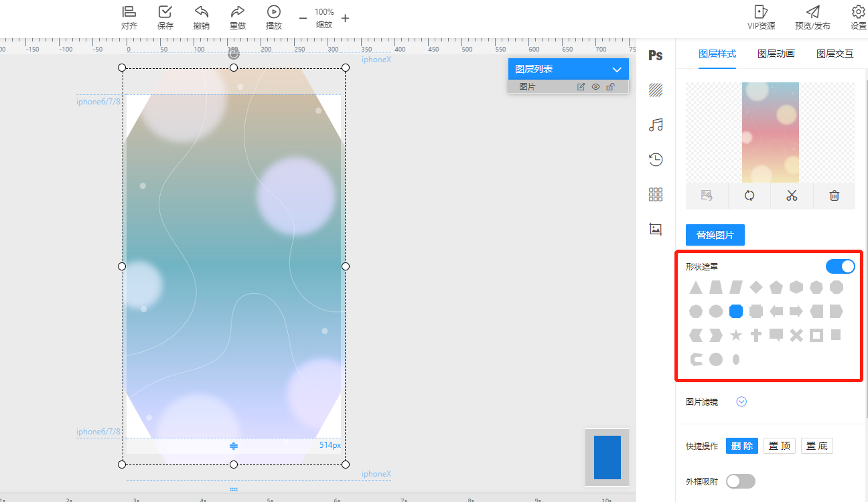Apply the narrow ellipse mask shape
The image size is (868, 502).
tap(736, 359)
